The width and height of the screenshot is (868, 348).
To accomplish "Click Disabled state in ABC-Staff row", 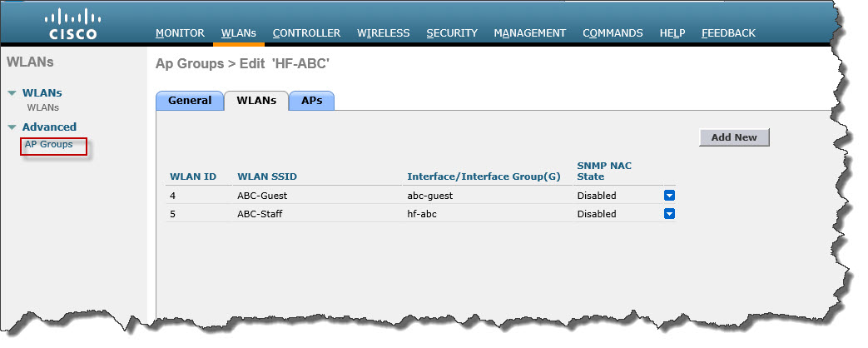I will click(597, 213).
